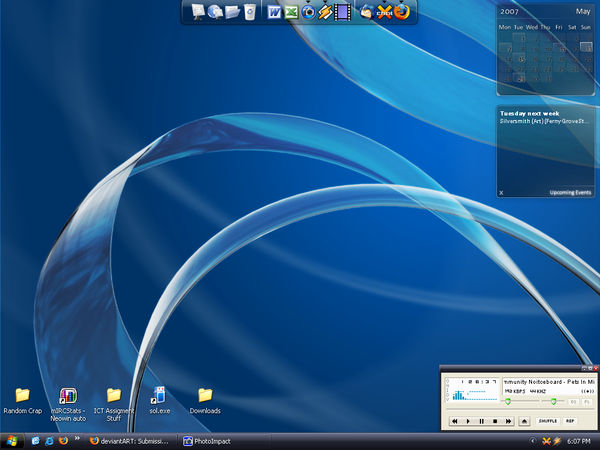The width and height of the screenshot is (600, 450).
Task: Open the network places globe dock icon
Action: pyautogui.click(x=215, y=12)
